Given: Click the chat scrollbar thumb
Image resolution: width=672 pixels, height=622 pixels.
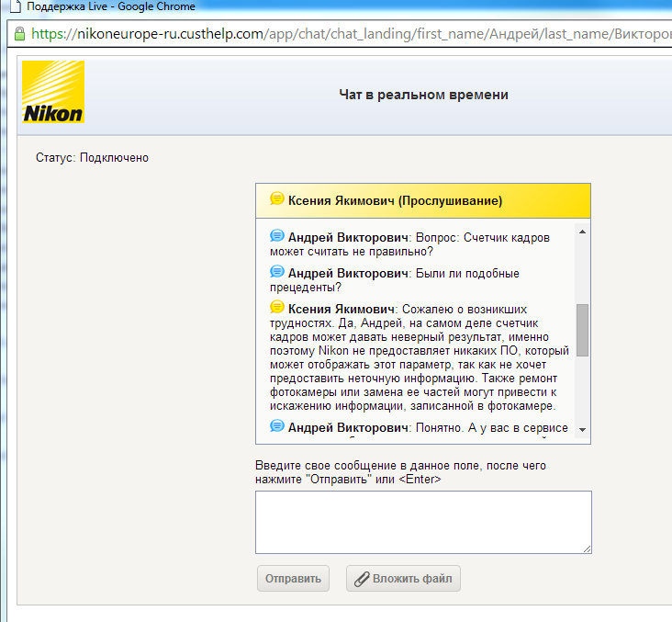Looking at the screenshot, I should point(582,331).
